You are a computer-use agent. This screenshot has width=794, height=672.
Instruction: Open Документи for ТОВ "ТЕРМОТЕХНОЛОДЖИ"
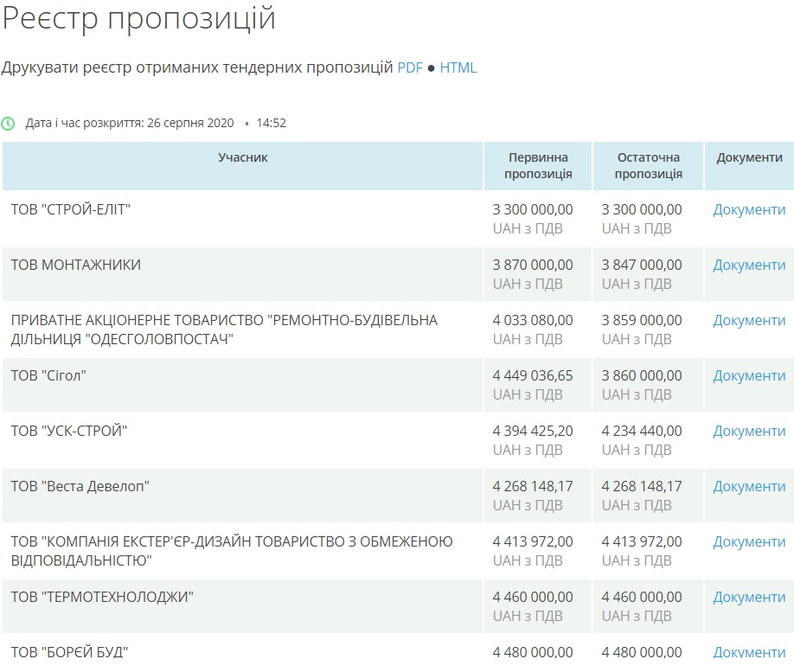tap(749, 597)
